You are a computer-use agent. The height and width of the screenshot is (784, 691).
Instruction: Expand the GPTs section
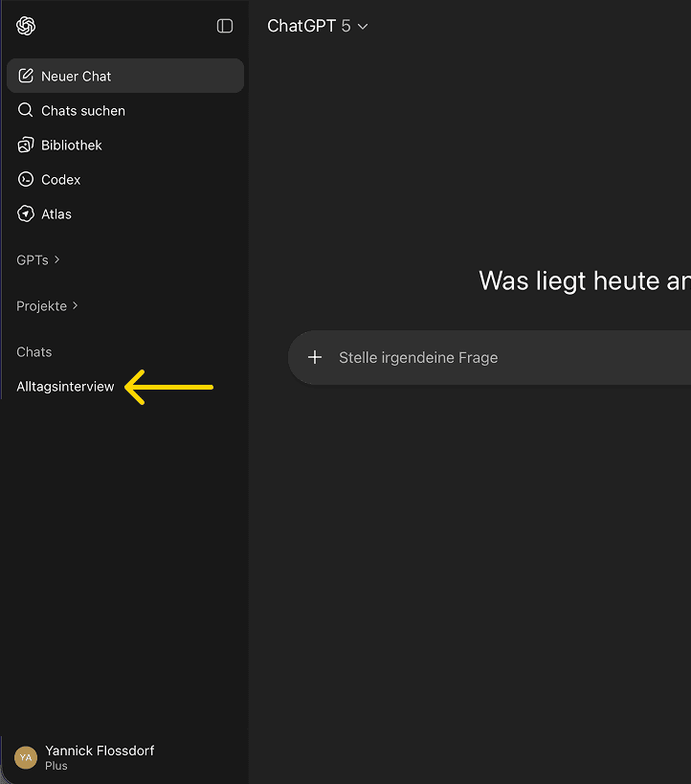pyautogui.click(x=38, y=259)
